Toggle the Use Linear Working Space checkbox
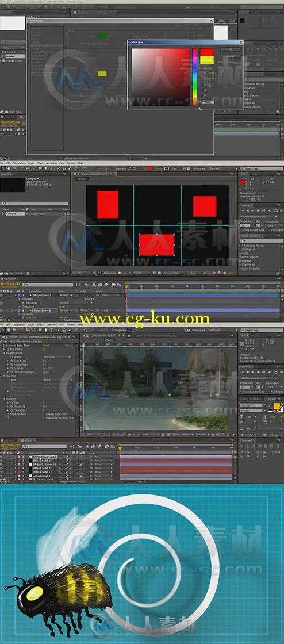 tap(44, 417)
